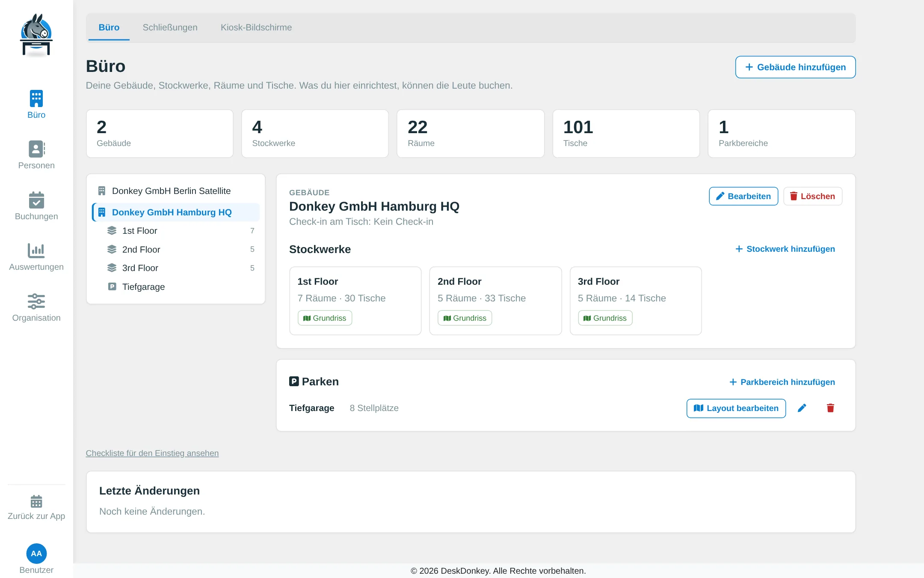
Task: Click the Parken heading P icon
Action: tap(294, 381)
